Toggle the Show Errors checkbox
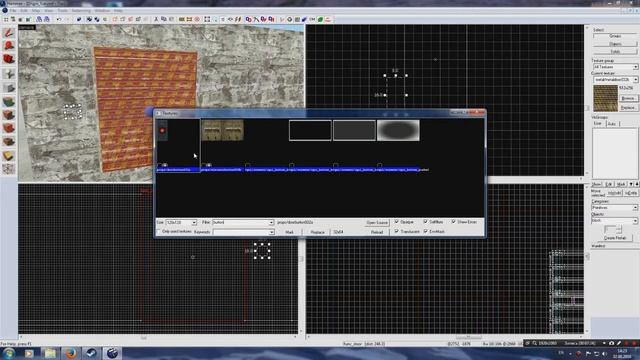Image resolution: width=640 pixels, height=360 pixels. 453,222
